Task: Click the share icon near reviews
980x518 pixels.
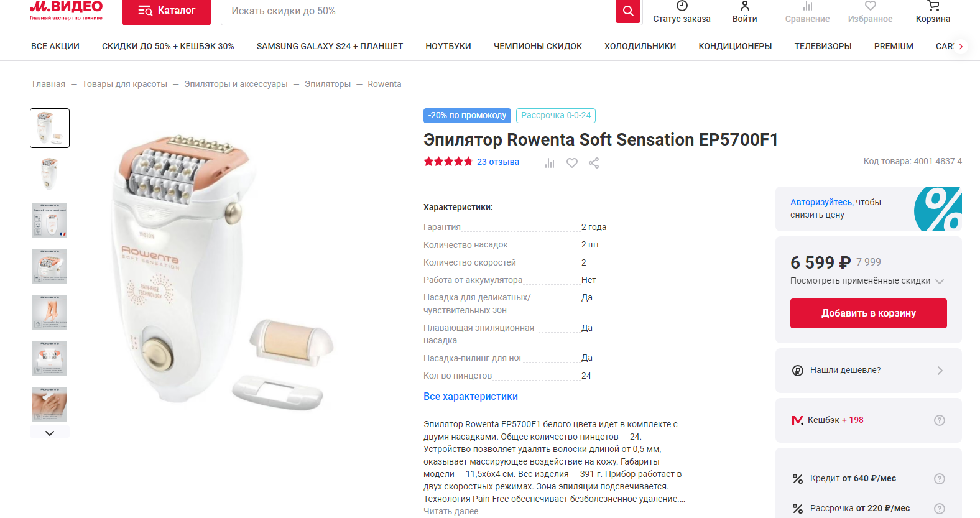Action: pos(594,163)
